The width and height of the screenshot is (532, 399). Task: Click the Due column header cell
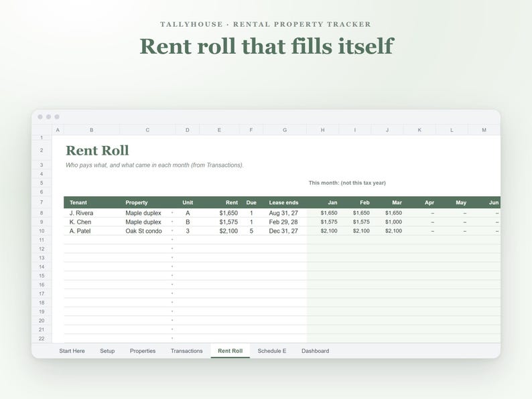click(x=251, y=202)
